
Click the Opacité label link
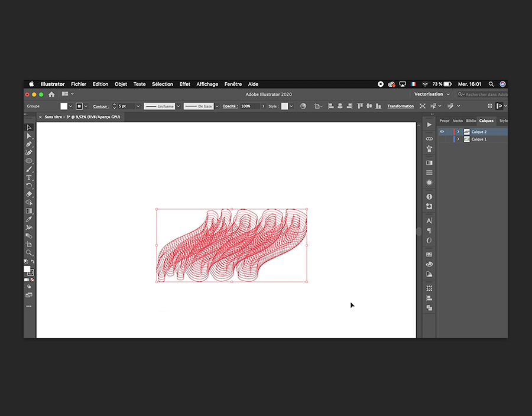pyautogui.click(x=229, y=106)
